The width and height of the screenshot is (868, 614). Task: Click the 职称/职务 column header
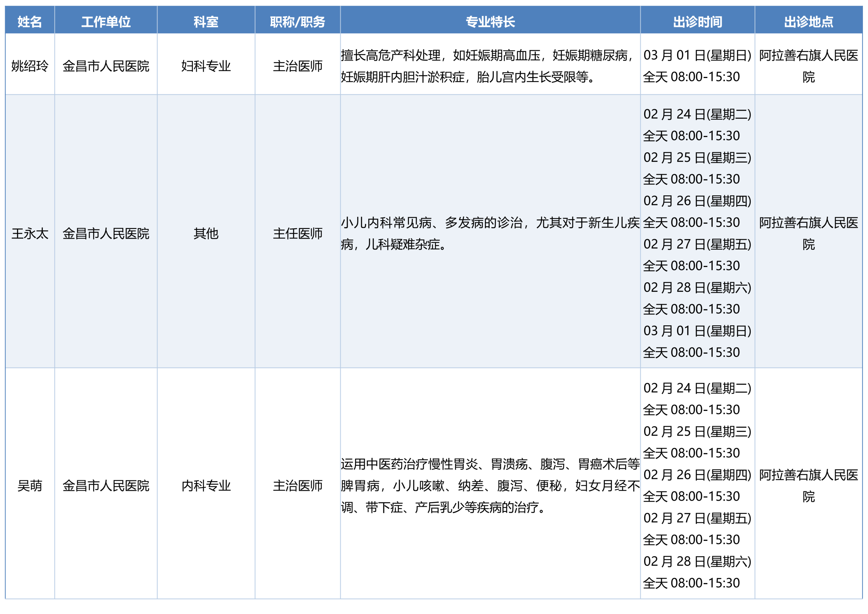coord(297,22)
